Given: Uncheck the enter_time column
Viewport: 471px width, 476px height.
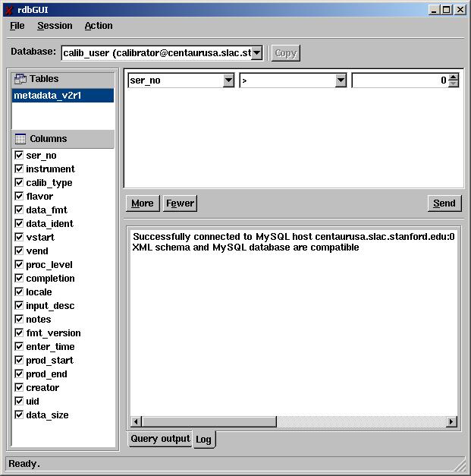Looking at the screenshot, I should [19, 347].
